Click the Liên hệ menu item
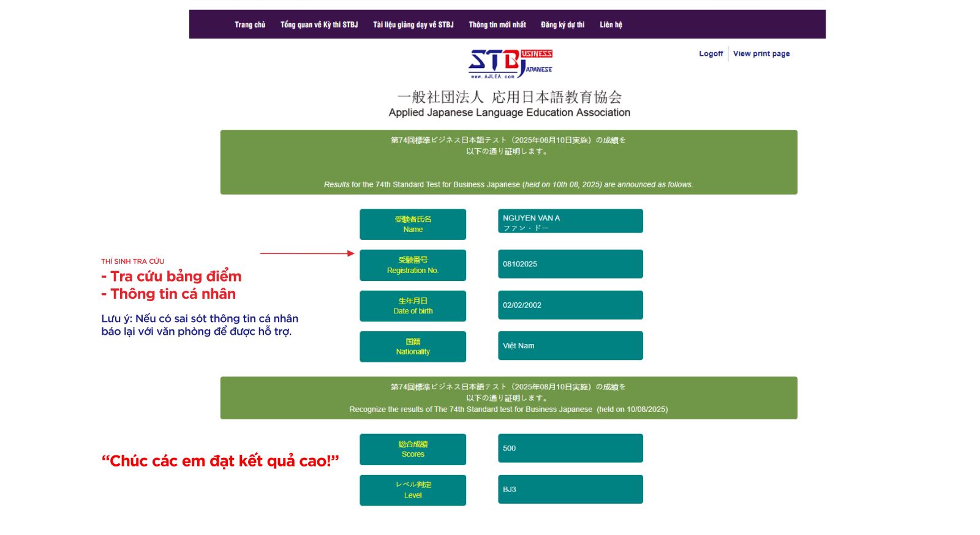980x535 pixels. point(611,24)
